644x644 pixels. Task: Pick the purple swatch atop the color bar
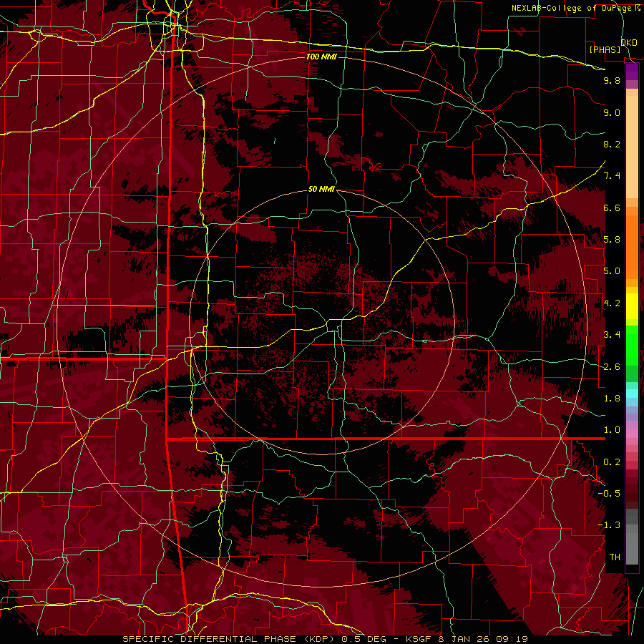[632, 72]
